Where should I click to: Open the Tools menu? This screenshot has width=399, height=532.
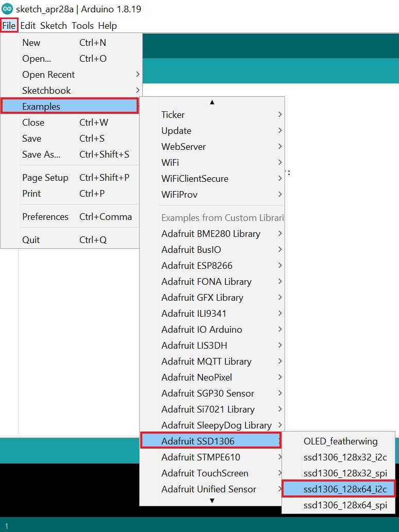point(82,25)
